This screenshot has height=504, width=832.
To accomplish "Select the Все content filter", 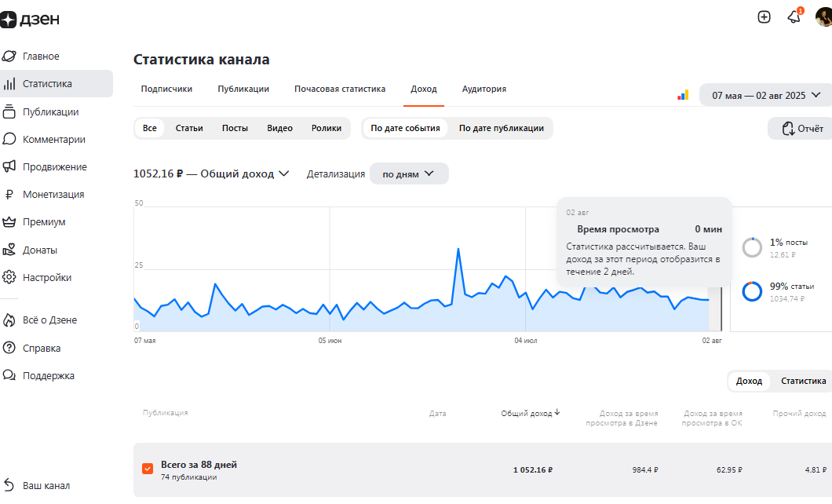I will pos(150,129).
